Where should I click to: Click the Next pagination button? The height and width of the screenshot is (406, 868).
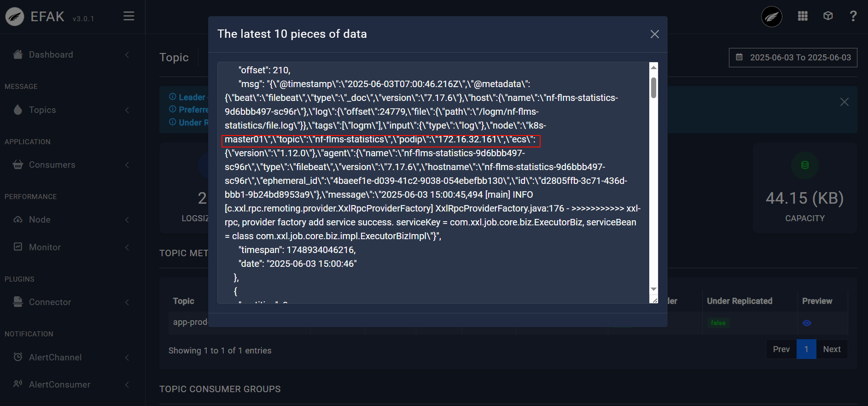tap(832, 349)
